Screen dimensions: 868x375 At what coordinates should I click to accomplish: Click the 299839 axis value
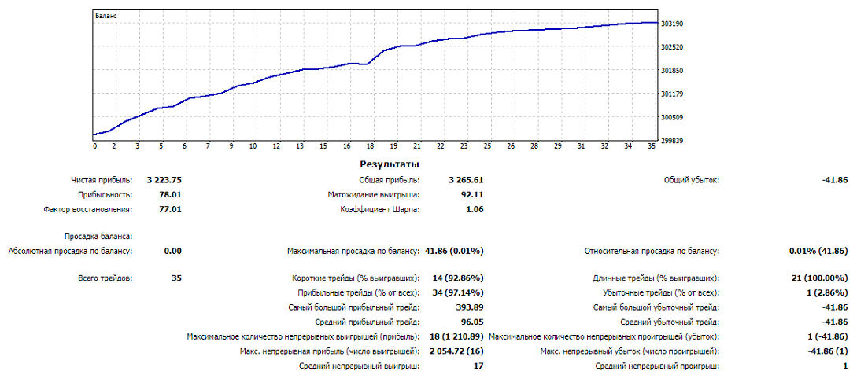673,141
